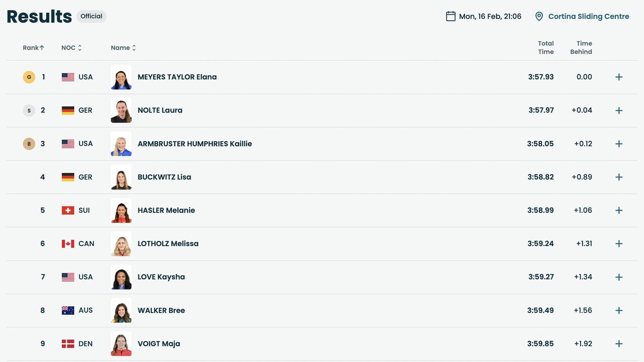The width and height of the screenshot is (644, 362).
Task: Select total time 3:58.05
Action: 540,143
